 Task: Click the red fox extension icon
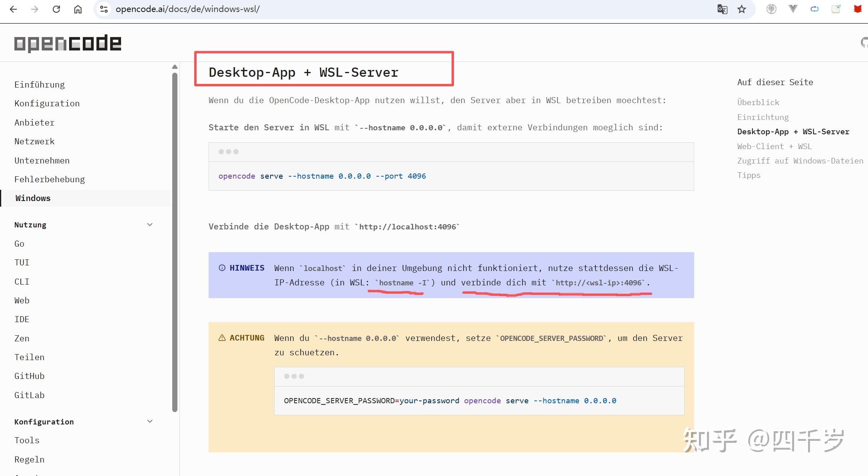click(858, 9)
